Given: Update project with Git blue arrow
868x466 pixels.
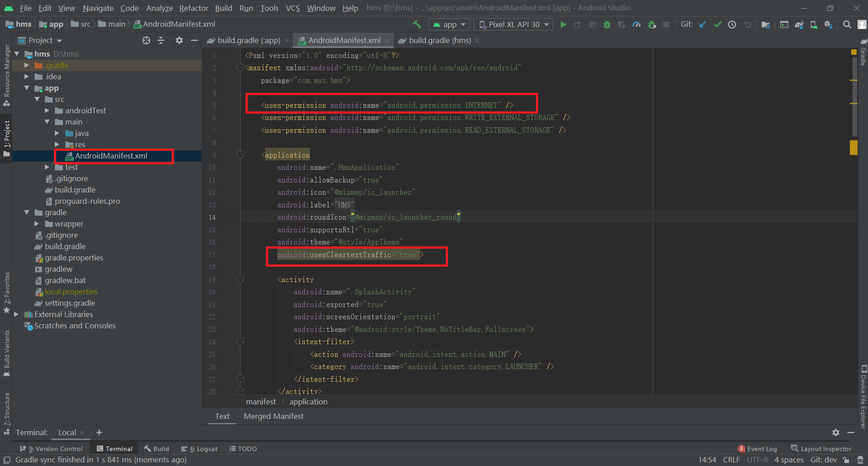Looking at the screenshot, I should click(703, 24).
